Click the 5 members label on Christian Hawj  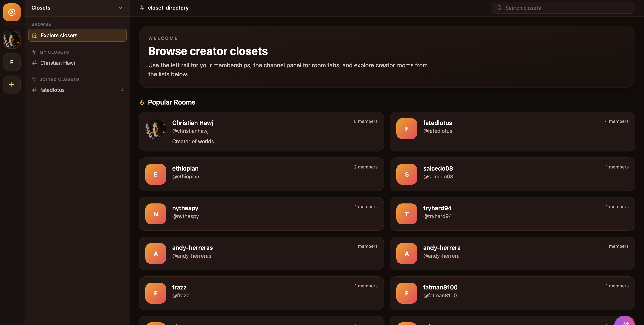click(366, 121)
